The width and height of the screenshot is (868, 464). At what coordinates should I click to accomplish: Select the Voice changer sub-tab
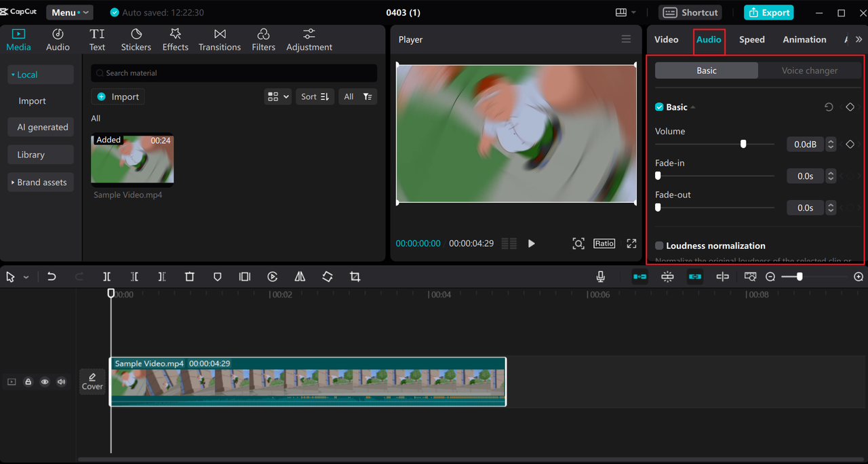(x=810, y=71)
